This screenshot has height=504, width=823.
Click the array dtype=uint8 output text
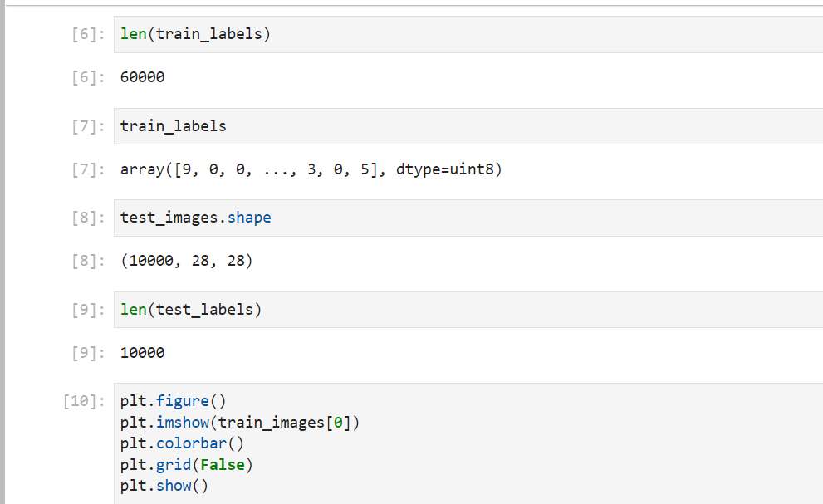[x=311, y=169]
